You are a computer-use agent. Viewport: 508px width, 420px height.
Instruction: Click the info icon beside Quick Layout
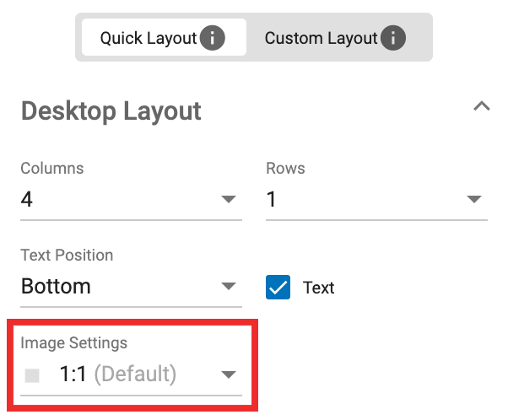[x=213, y=38]
